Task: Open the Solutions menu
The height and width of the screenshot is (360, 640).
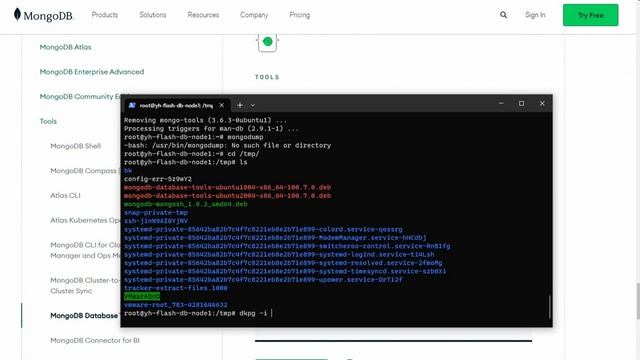Action: point(153,15)
